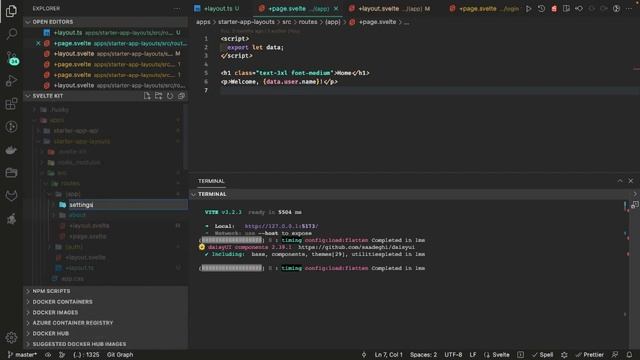Open the Extensions view
Viewport: 640px width, 360px height.
pyautogui.click(x=11, y=104)
